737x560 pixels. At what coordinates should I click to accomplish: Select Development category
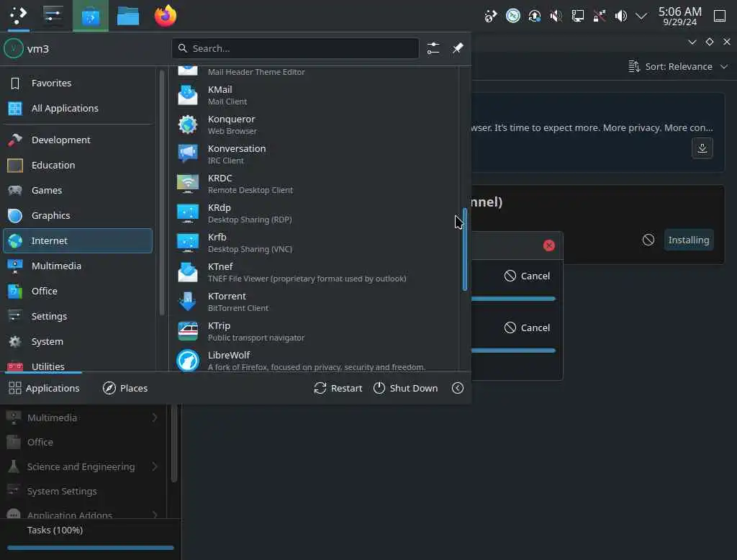[x=78, y=140]
